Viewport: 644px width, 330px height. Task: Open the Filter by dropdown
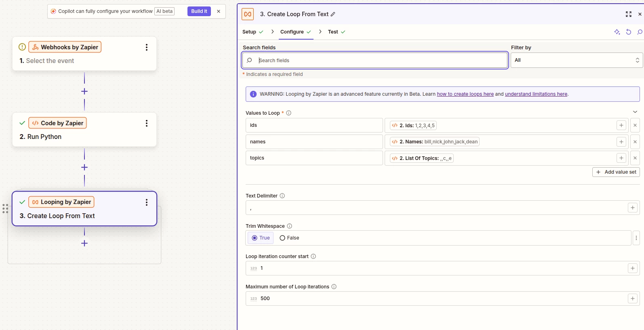tap(577, 60)
